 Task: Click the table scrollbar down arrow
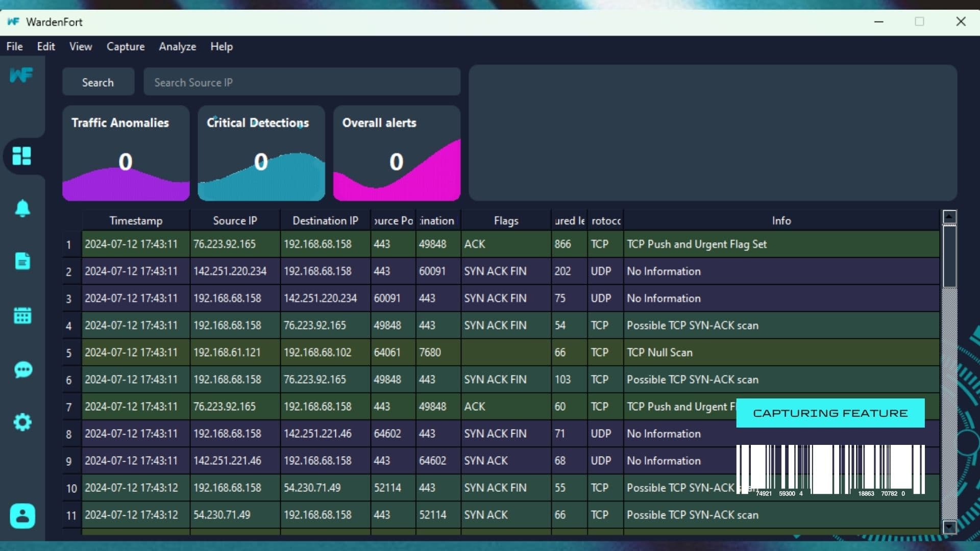[x=949, y=527]
